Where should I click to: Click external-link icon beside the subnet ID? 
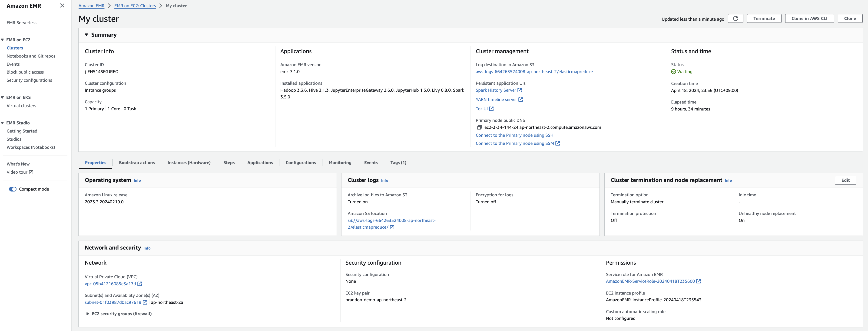click(145, 302)
